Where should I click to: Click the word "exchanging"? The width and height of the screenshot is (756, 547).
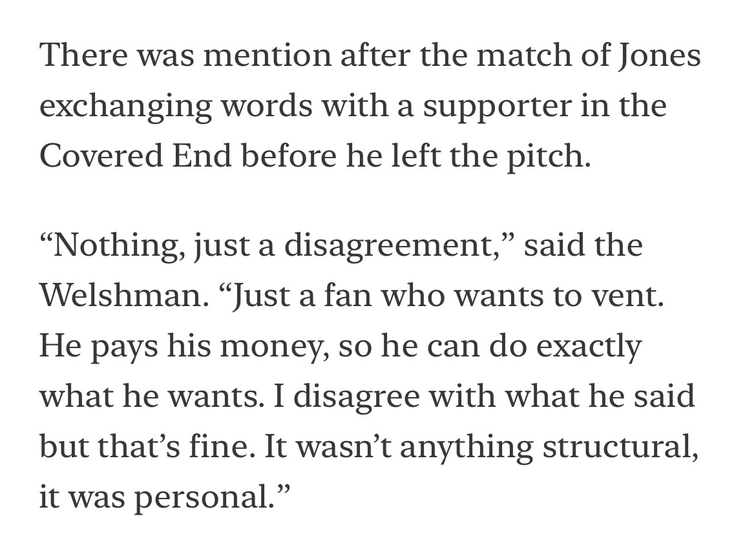tap(126, 107)
